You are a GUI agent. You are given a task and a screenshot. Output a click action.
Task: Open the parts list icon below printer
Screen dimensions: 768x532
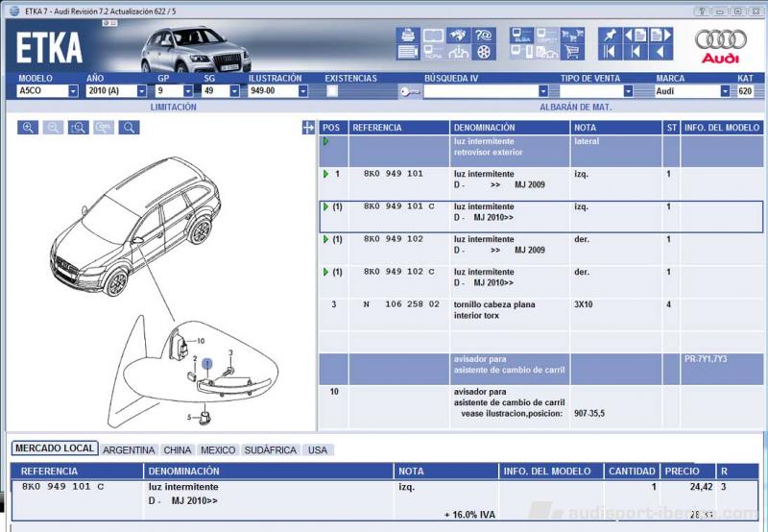(x=407, y=52)
